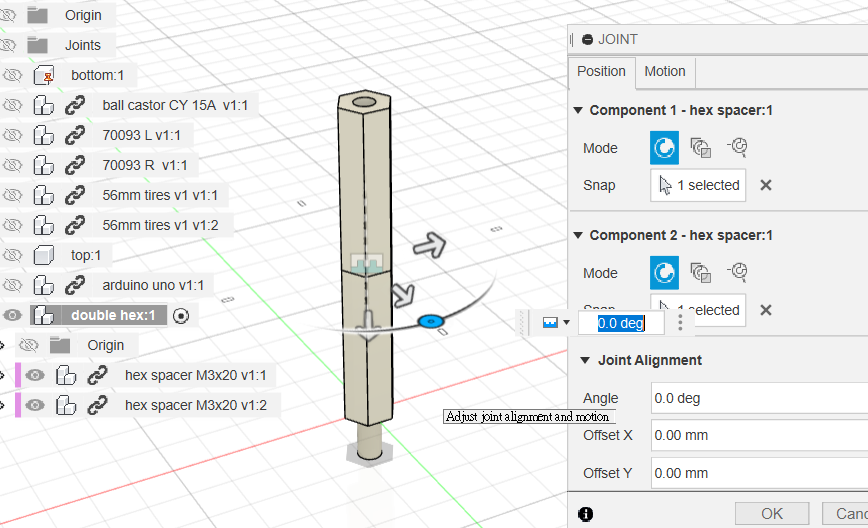Clear Component 1 snap selection

click(766, 185)
